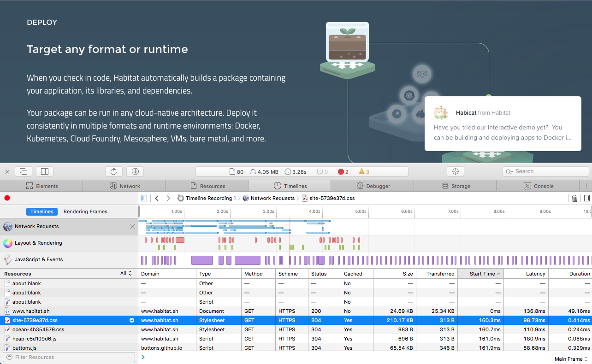
Task: Click the 49.16ms duration cell
Action: click(x=570, y=311)
